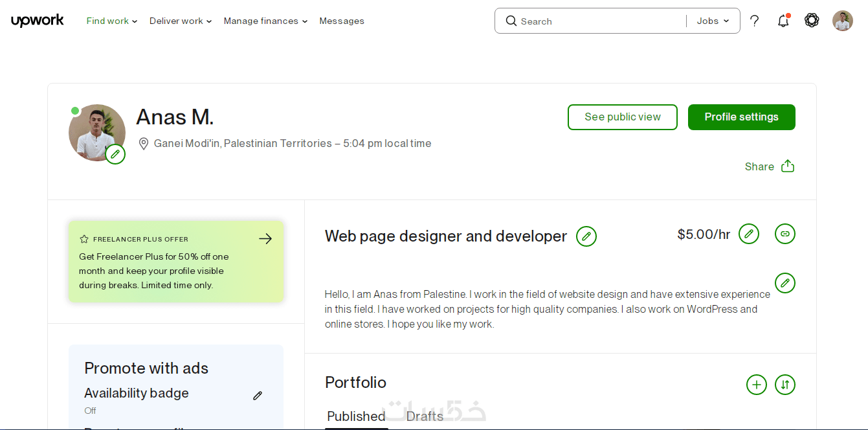868x430 pixels.
Task: Edit profile photo with pencil icon
Action: (115, 154)
